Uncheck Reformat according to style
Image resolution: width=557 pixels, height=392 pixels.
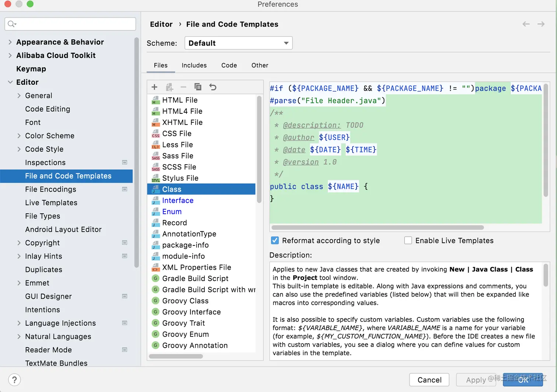tap(275, 241)
